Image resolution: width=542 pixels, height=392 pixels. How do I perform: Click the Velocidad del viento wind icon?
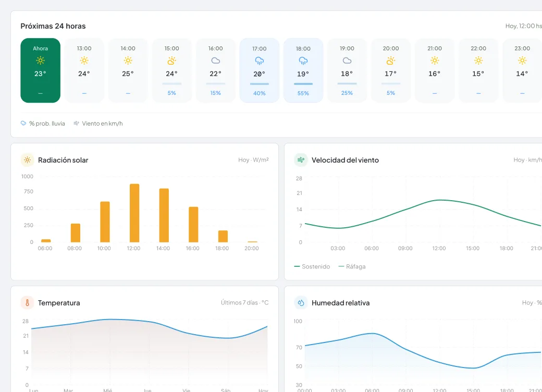(301, 160)
